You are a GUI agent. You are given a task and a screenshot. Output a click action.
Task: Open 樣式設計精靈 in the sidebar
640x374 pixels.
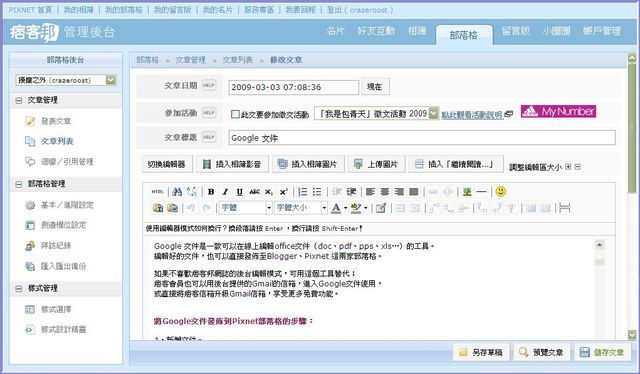(64, 329)
